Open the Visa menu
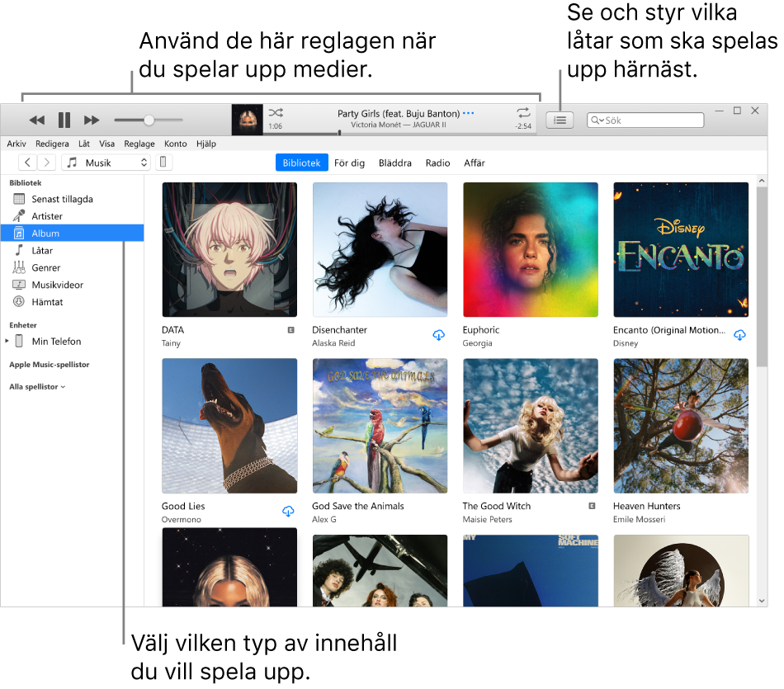The width and height of the screenshot is (784, 689). point(107,144)
